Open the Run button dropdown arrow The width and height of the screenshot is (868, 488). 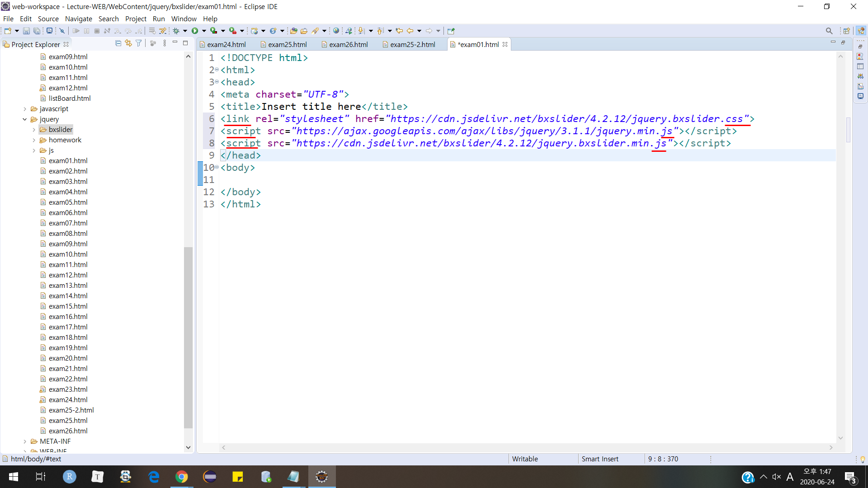204,31
